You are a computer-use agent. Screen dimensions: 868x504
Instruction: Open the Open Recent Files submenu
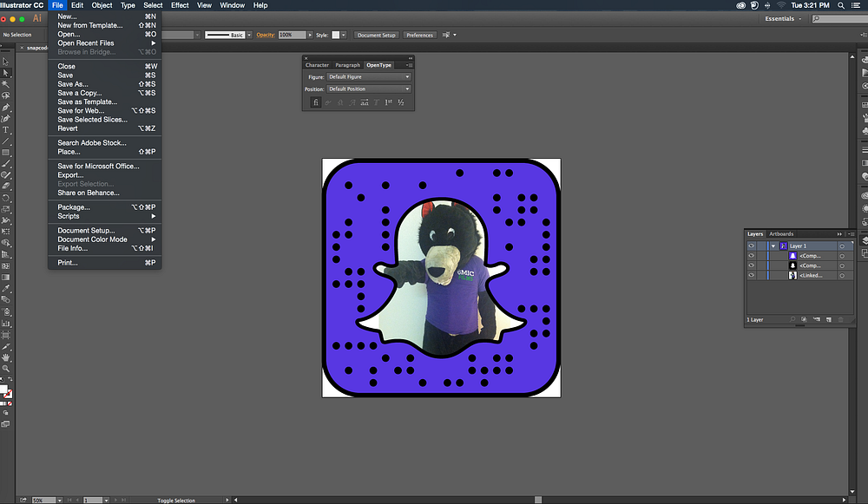104,43
